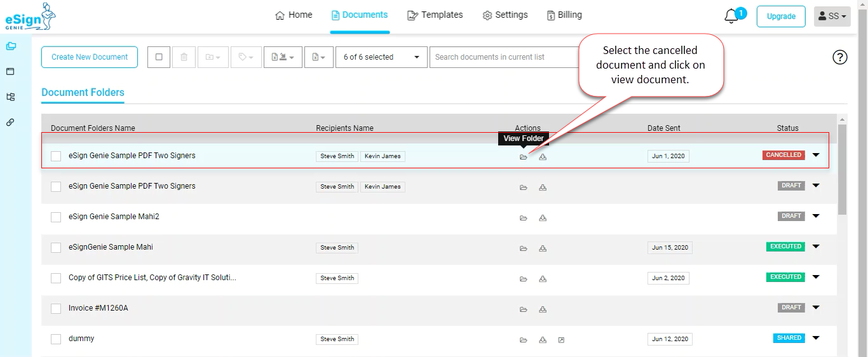
Task: Expand the arrow beside the CANCELLED status
Action: coord(817,155)
